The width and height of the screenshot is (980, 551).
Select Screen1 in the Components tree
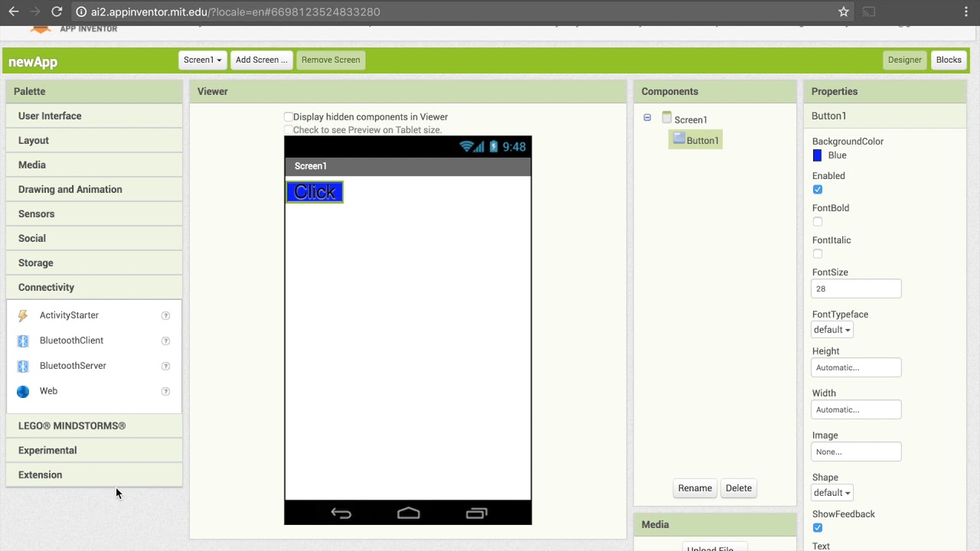tap(691, 119)
